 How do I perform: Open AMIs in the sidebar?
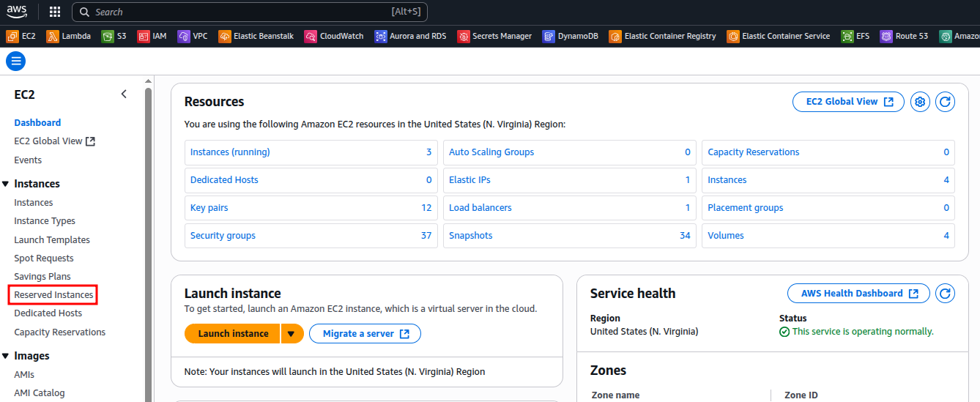pyautogui.click(x=24, y=375)
